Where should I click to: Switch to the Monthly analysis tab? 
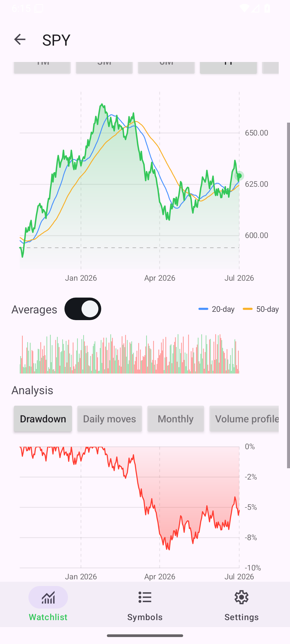(176, 419)
